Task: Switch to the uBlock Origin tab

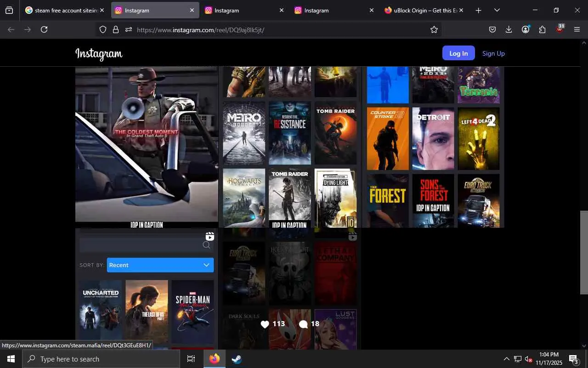Action: click(424, 10)
